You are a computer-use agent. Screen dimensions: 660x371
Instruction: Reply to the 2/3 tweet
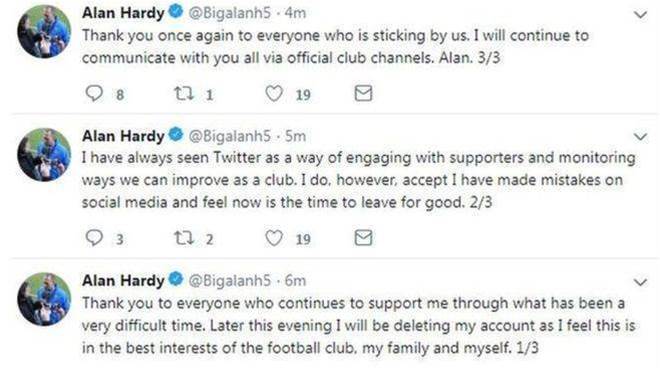coord(94,238)
